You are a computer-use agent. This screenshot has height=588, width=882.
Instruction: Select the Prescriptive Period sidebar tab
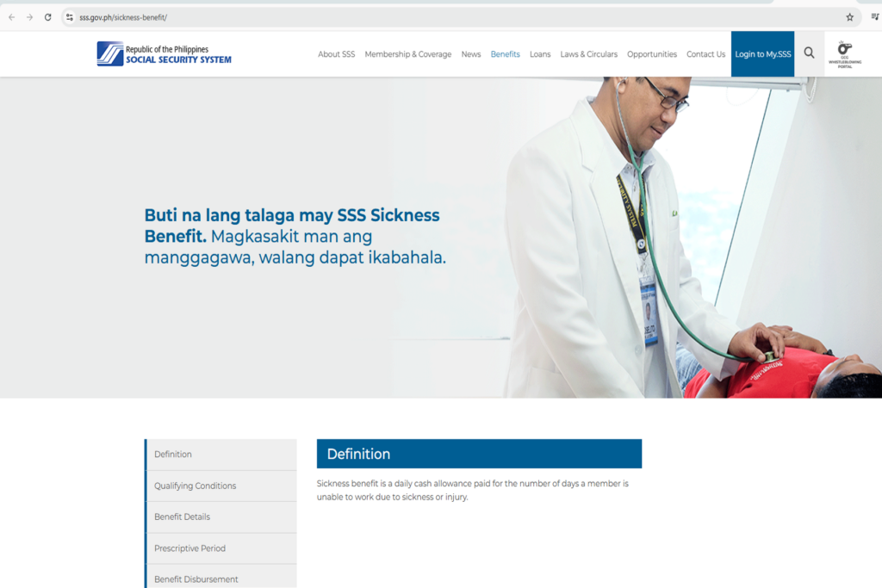tap(221, 548)
